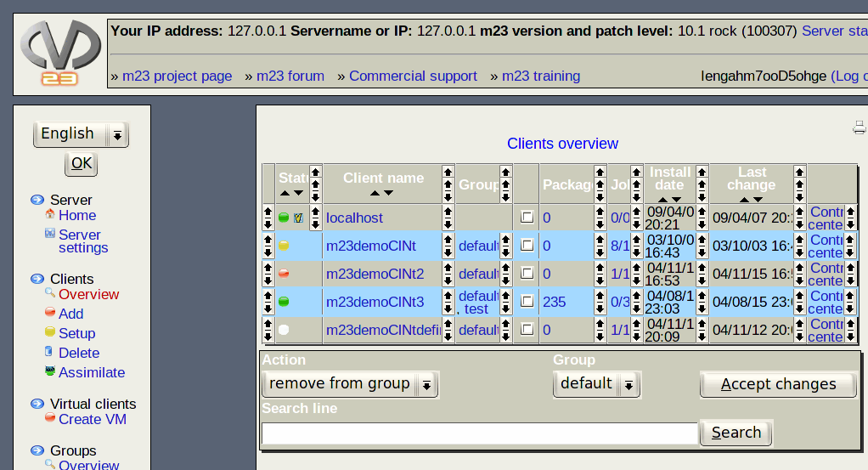Click the red Create VM icon
The width and height of the screenshot is (868, 470).
coord(50,418)
